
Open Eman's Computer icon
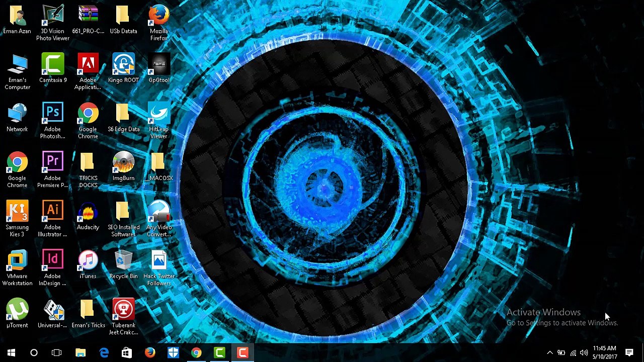tap(17, 72)
